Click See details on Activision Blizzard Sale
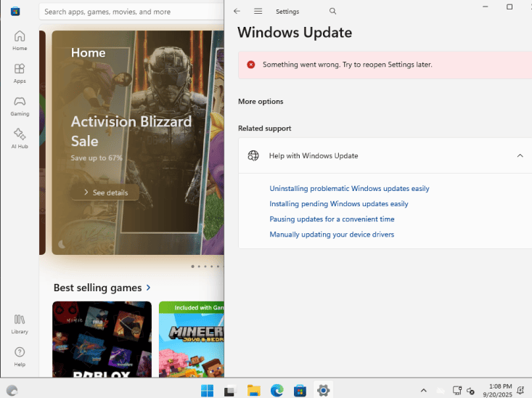Image resolution: width=532 pixels, height=398 pixels. [105, 192]
